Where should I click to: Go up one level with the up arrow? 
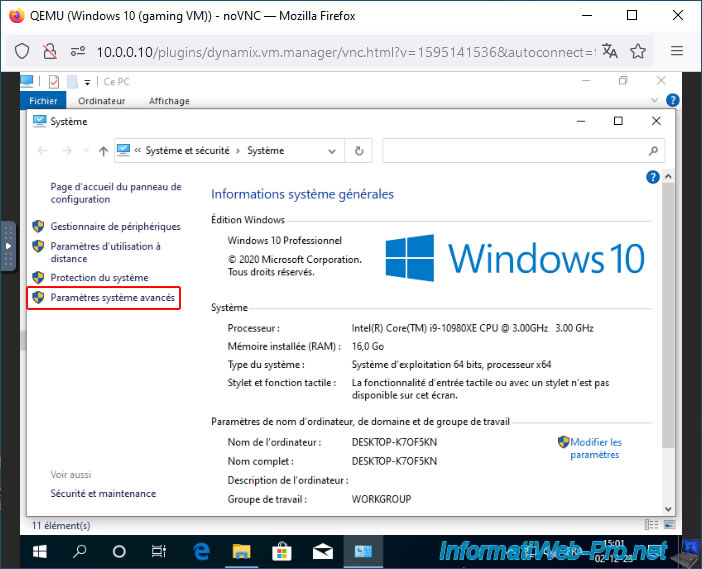point(103,151)
